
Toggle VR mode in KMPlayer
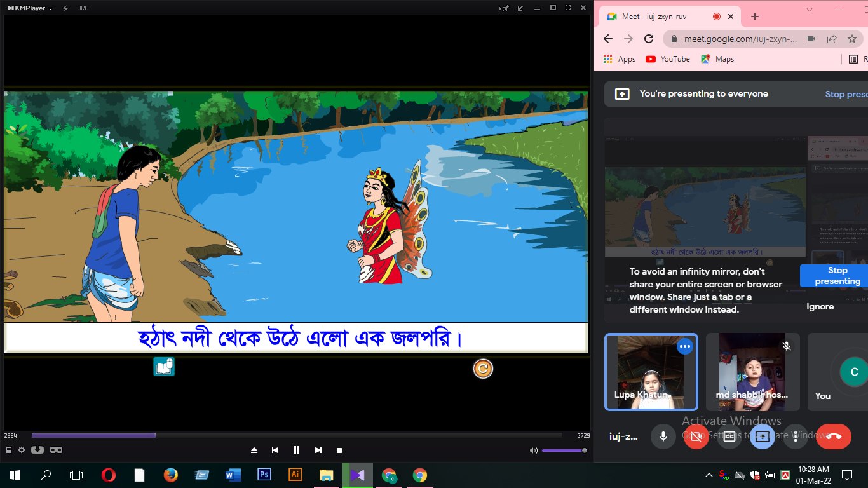[56, 450]
